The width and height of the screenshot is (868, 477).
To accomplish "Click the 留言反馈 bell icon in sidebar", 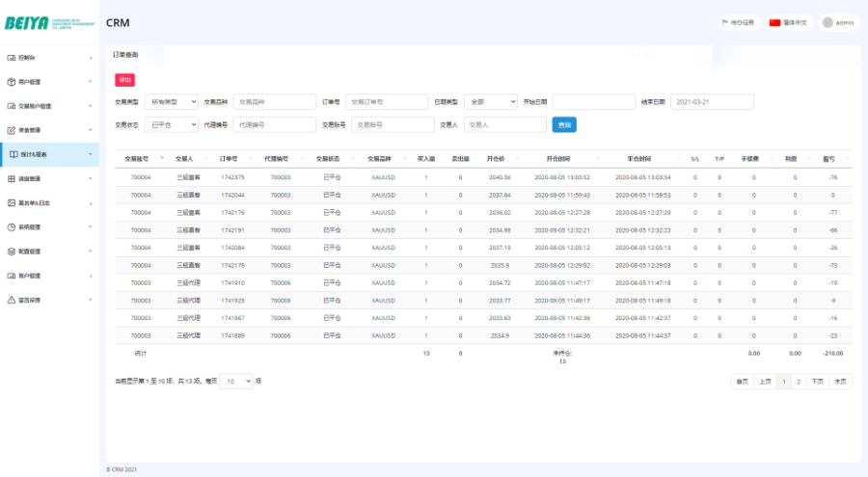I will 12,300.
